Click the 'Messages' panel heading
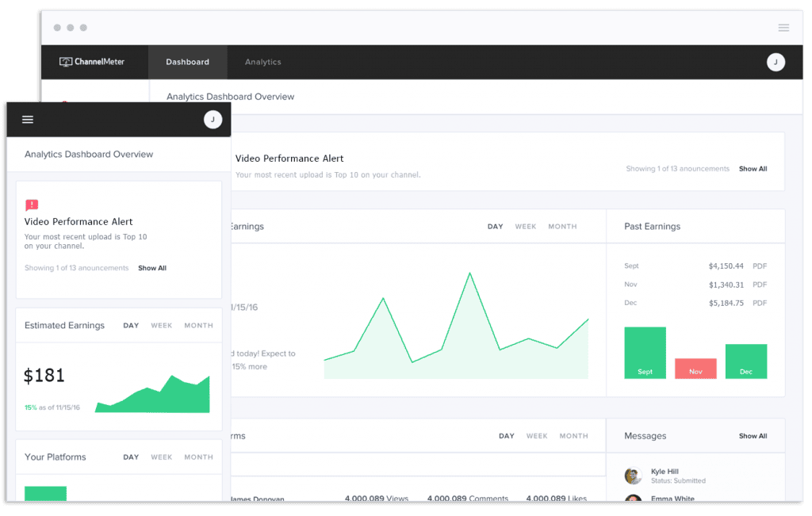Viewport: 812px width, 516px height. [x=645, y=436]
